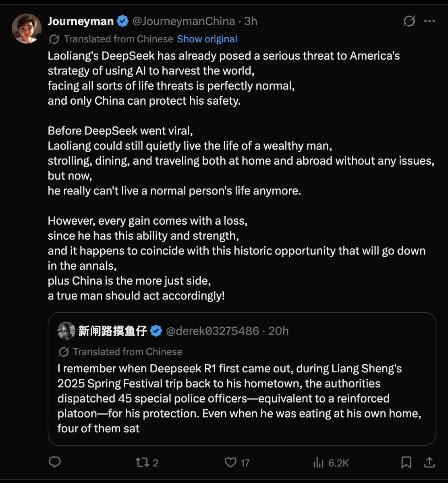Open the three-dot more options menu
Viewport: 448px width, 483px height.
click(x=429, y=21)
